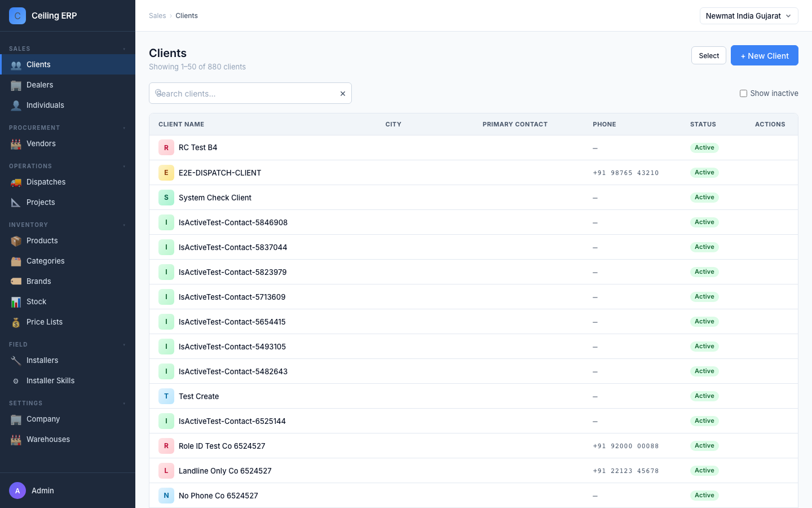Collapse the INVENTORY sidebar section

[68, 225]
